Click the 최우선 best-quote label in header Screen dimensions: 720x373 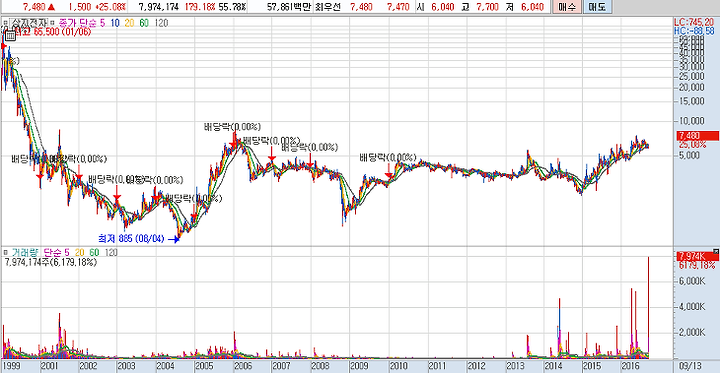pos(327,7)
